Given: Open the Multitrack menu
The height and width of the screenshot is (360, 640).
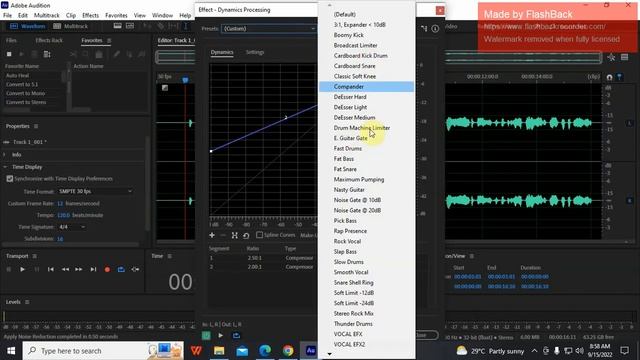Looking at the screenshot, I should click(x=47, y=15).
